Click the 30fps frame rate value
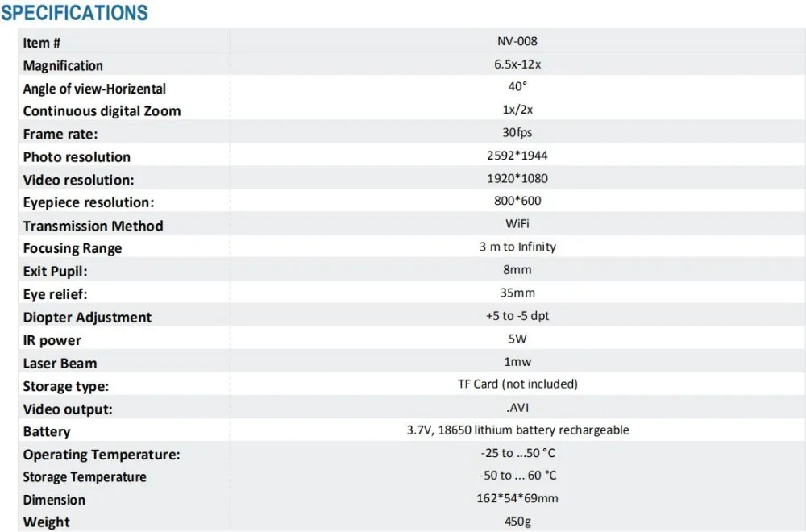 point(517,133)
